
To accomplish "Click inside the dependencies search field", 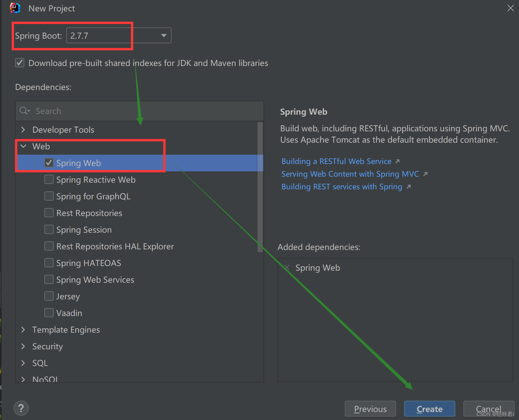I will pyautogui.click(x=100, y=111).
